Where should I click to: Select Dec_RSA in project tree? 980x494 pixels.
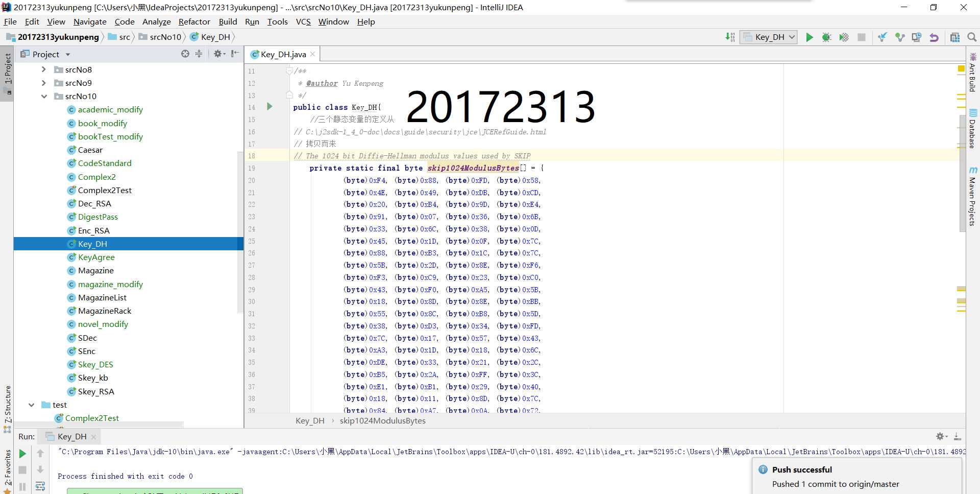(94, 203)
